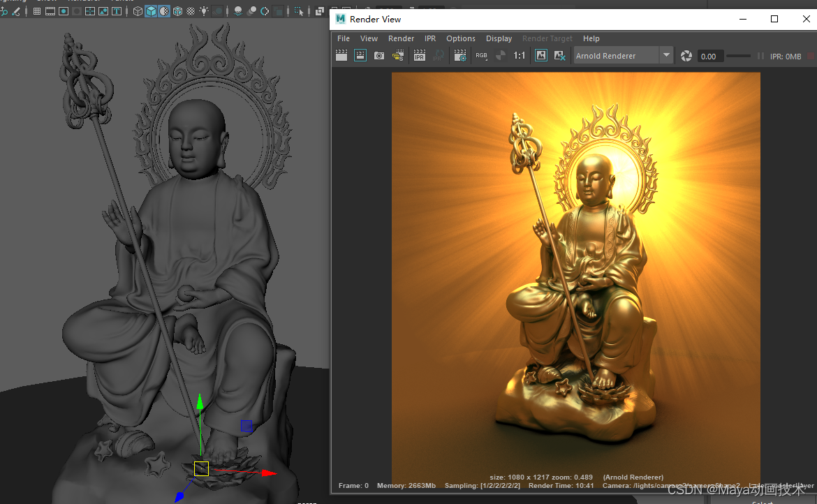
Task: Open the IPR menu in Render View
Action: tap(430, 38)
